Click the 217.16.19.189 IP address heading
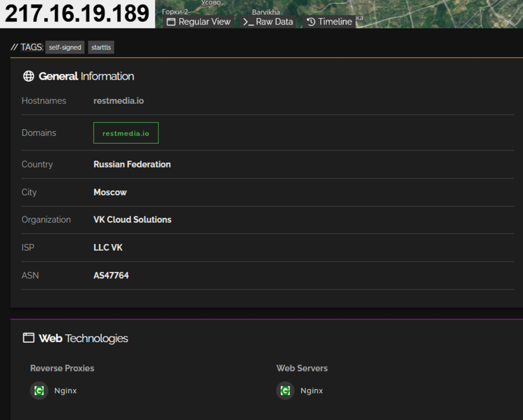 point(78,14)
